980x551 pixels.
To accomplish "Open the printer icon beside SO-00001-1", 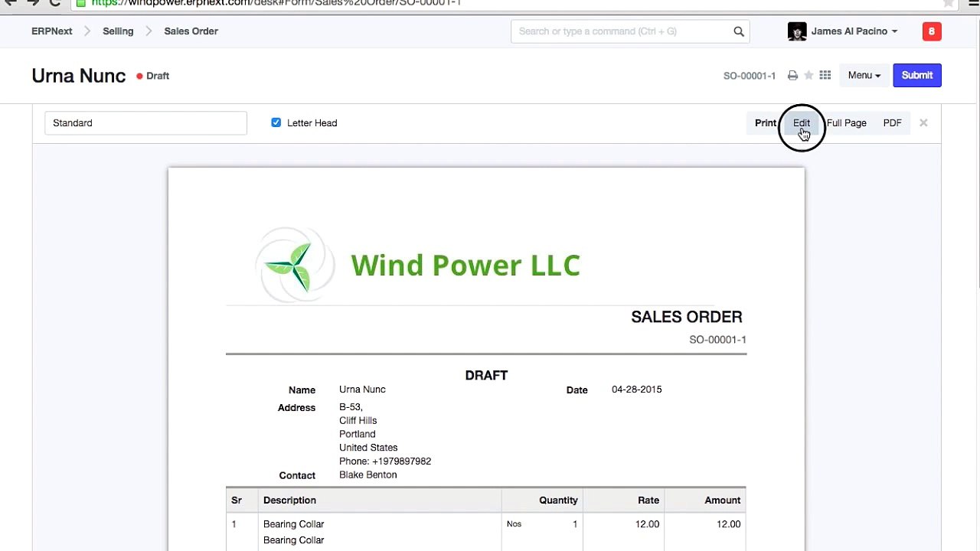I will [x=792, y=76].
